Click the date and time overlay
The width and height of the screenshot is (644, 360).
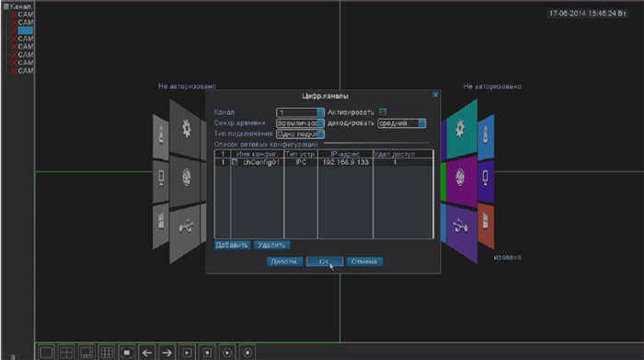tap(587, 14)
